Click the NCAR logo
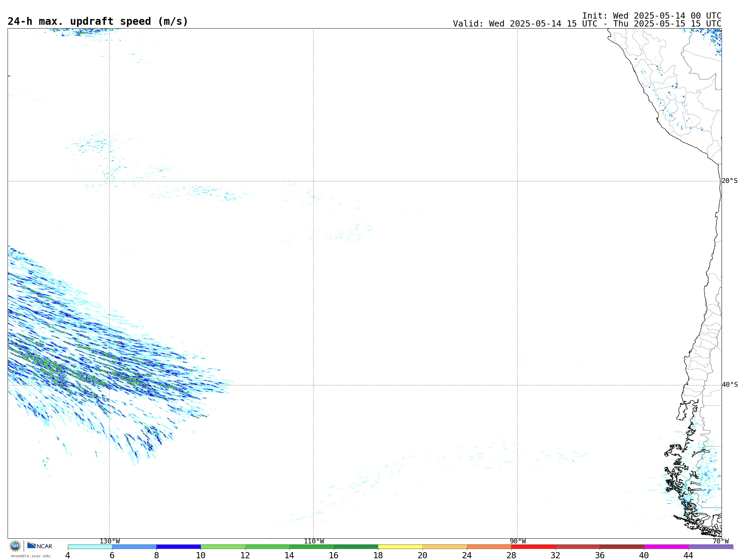Viewport: 744px width, 560px height. (40, 546)
